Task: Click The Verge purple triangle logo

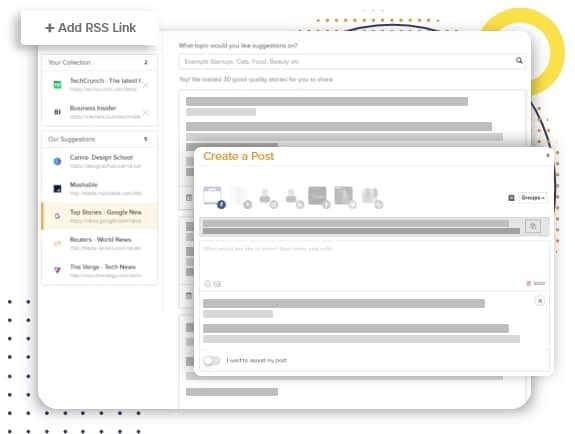Action: pyautogui.click(x=58, y=270)
